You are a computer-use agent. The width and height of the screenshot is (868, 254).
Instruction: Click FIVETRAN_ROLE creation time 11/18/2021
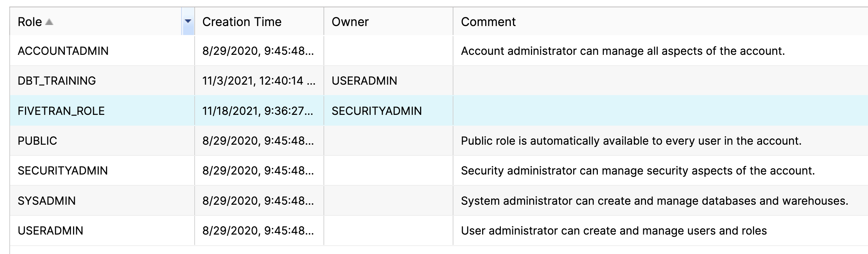point(258,111)
